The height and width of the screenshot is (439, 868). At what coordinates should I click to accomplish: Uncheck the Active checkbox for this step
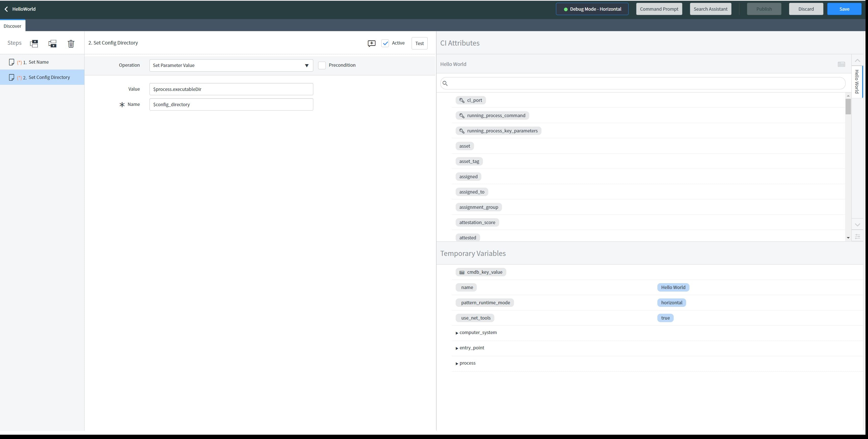pos(385,43)
